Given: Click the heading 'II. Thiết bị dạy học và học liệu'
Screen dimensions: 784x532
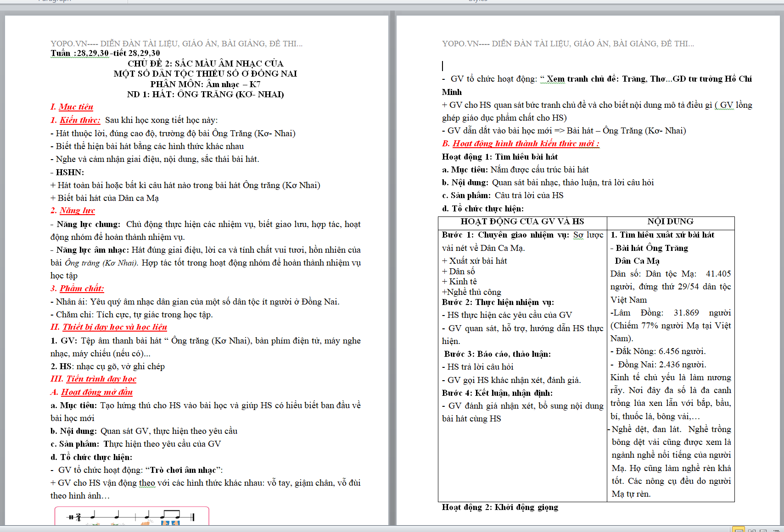Looking at the screenshot, I should click(x=109, y=327).
